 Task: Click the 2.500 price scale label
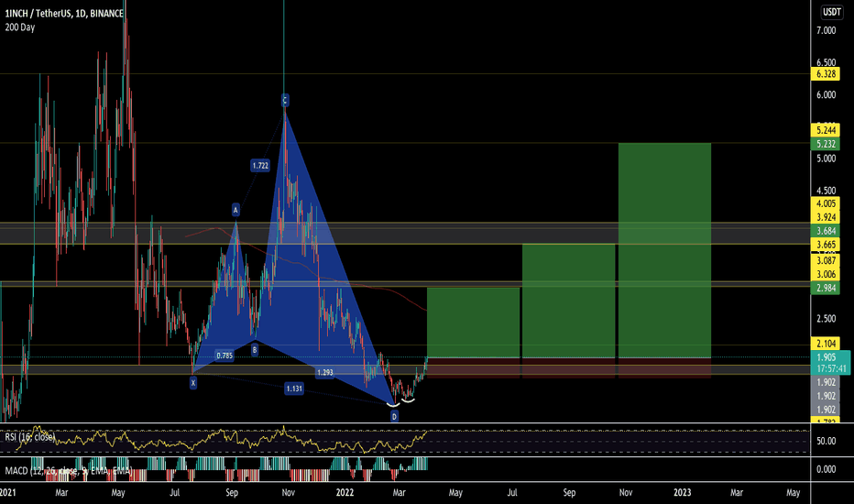pos(826,318)
